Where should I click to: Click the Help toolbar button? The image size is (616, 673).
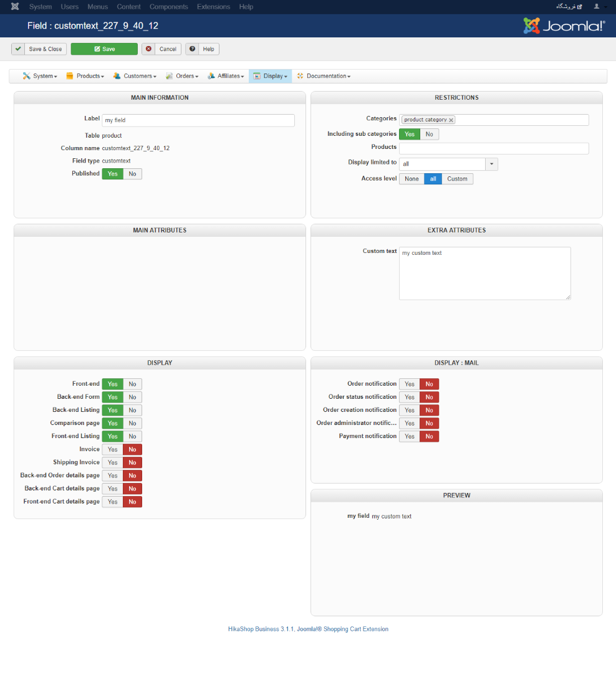pos(203,49)
